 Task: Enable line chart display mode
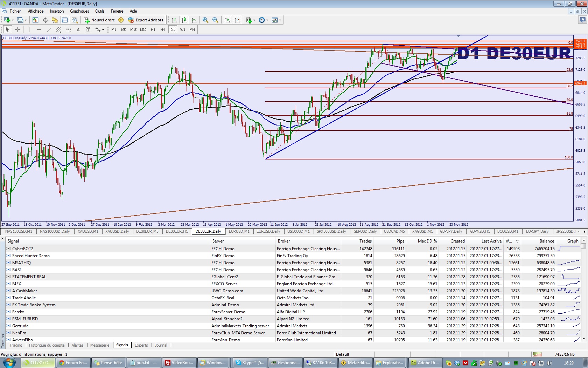194,20
